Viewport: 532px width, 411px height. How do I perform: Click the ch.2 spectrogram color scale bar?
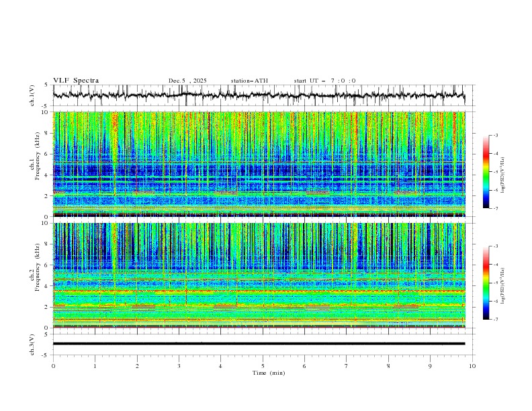(486, 283)
